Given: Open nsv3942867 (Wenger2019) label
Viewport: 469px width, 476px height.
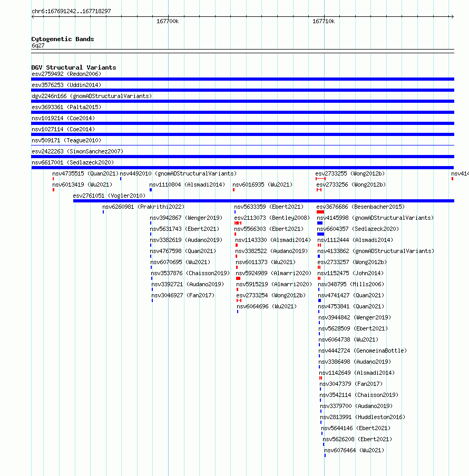Looking at the screenshot, I should point(186,218).
